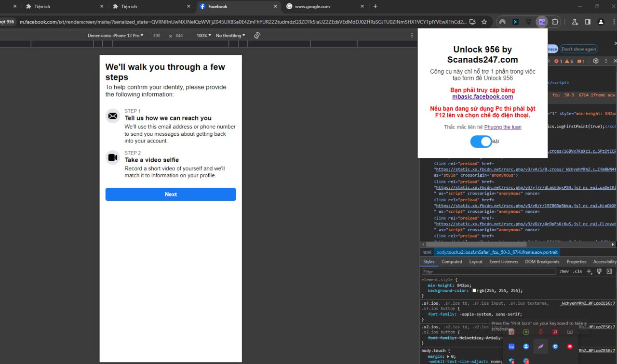
Task: Bookmark this page with the star icon
Action: pyautogui.click(x=484, y=22)
